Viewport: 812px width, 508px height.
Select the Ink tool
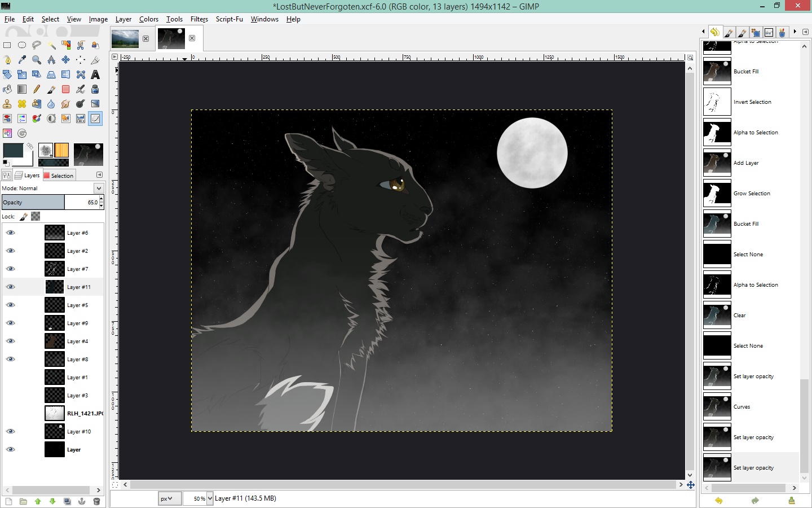[x=95, y=89]
